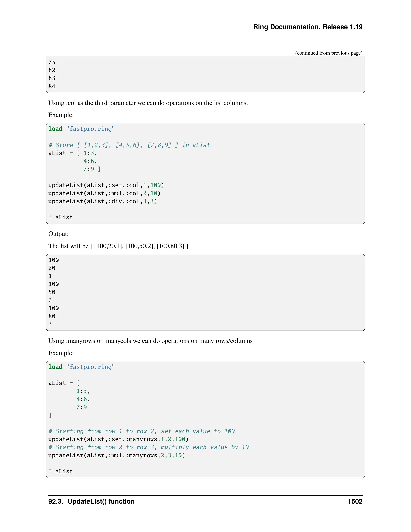Click the code line 'updateList(aList,:mul,:manyrows,2,3,10)'

pyautogui.click(x=117, y=455)
